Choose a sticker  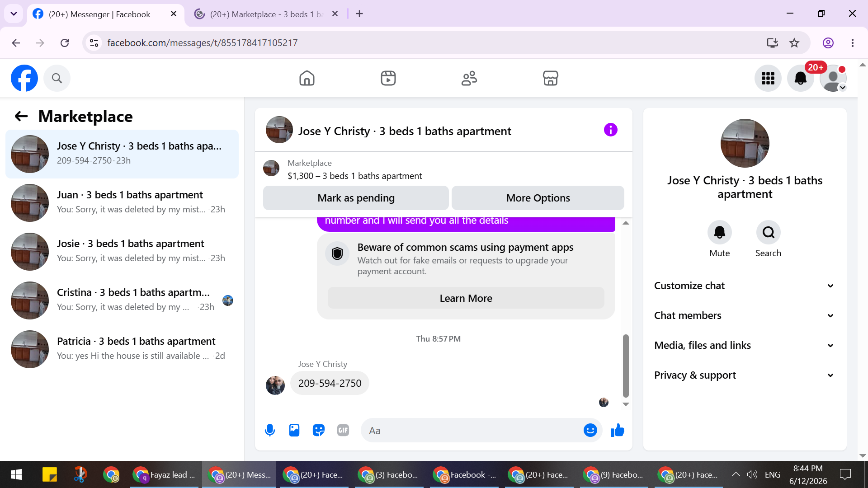tap(319, 431)
